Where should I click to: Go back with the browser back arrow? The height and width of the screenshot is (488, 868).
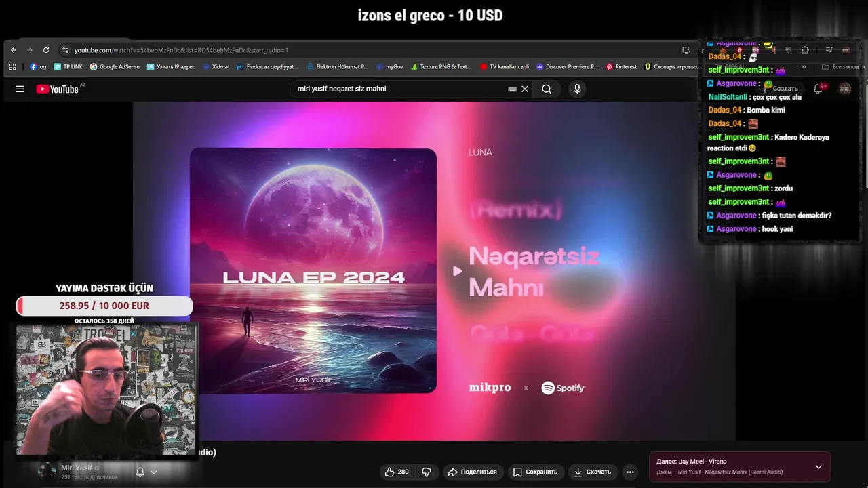click(x=14, y=50)
